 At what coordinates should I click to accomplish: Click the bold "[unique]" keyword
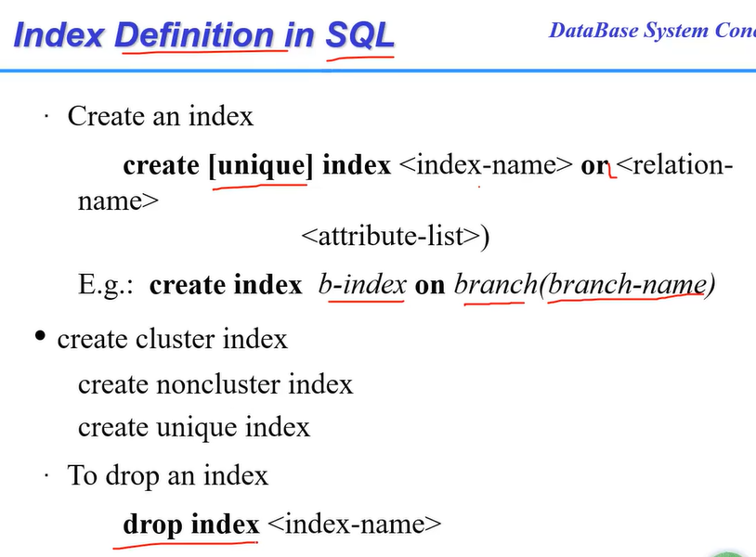click(x=260, y=165)
